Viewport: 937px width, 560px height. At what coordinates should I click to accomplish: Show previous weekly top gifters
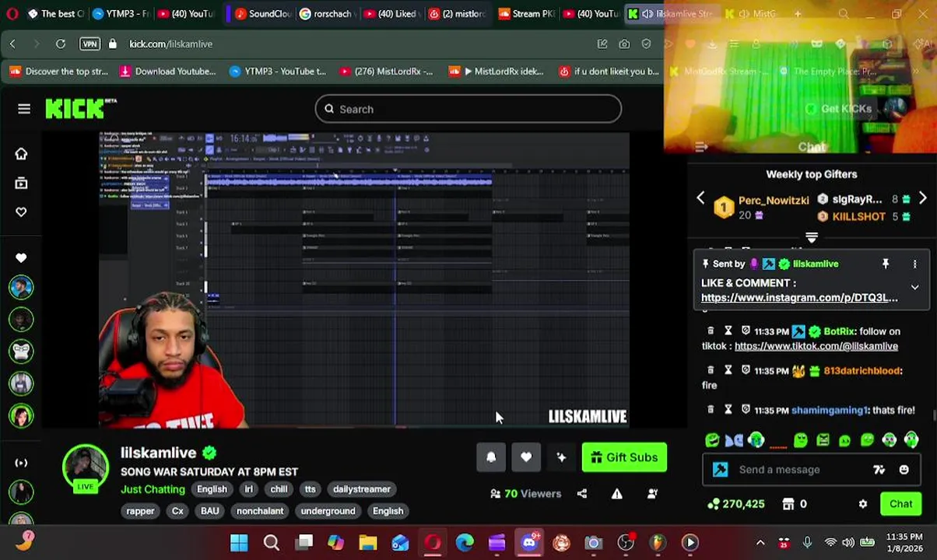pyautogui.click(x=700, y=198)
